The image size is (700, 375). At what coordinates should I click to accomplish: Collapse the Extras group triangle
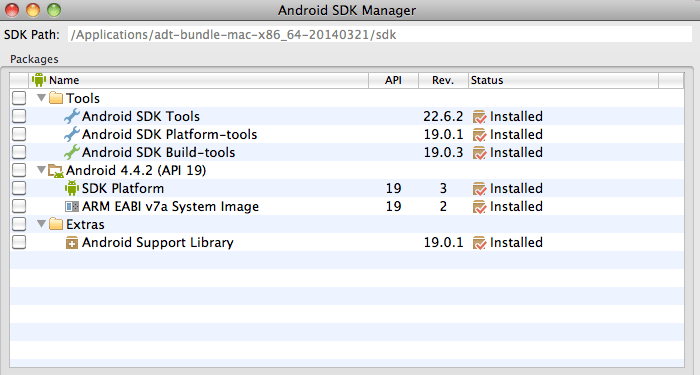tap(42, 223)
